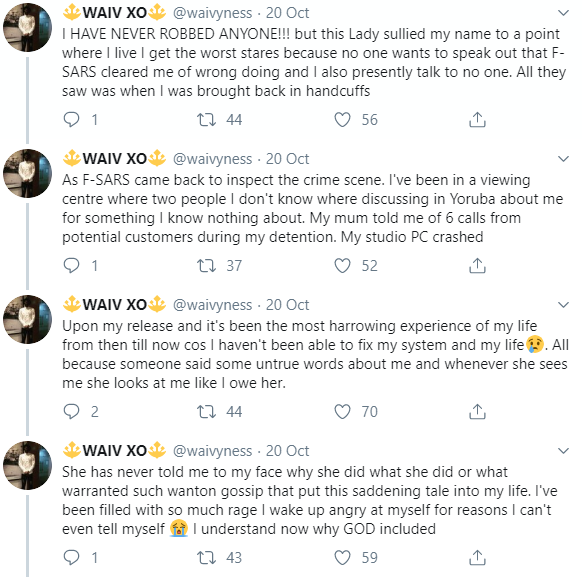Viewport: 582px width, 577px height.
Task: Share the 'Upon my release' tweet
Action: coord(477,412)
